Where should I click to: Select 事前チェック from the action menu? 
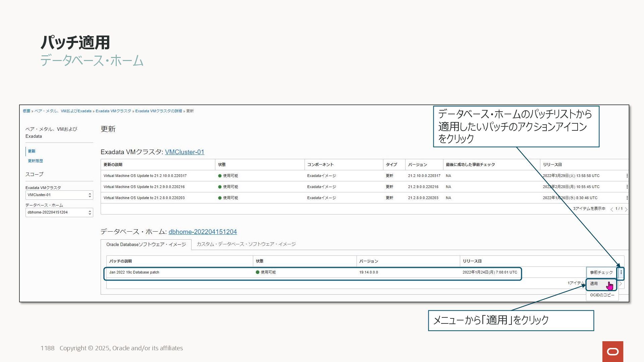(x=601, y=273)
